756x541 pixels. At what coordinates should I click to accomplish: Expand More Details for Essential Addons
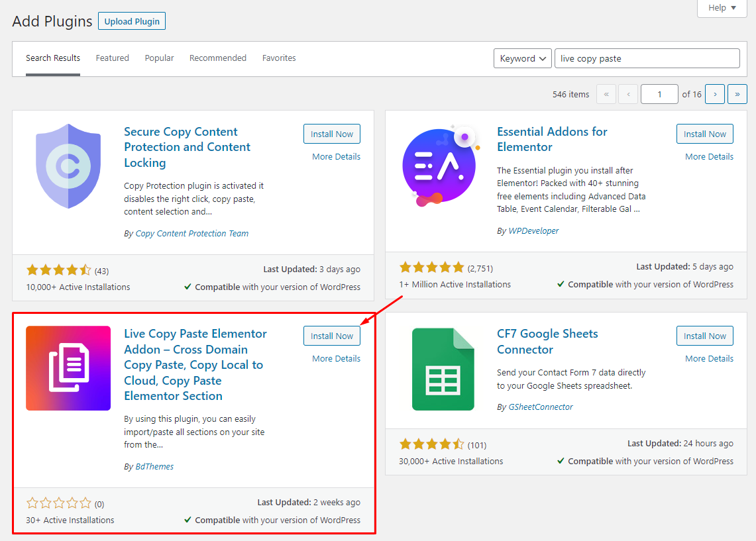tap(709, 156)
